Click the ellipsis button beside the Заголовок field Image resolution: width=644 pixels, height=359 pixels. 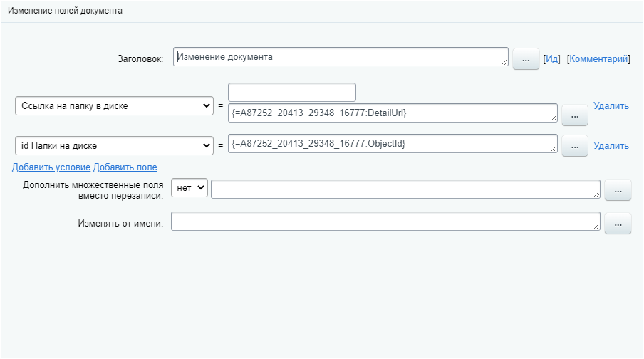526,61
